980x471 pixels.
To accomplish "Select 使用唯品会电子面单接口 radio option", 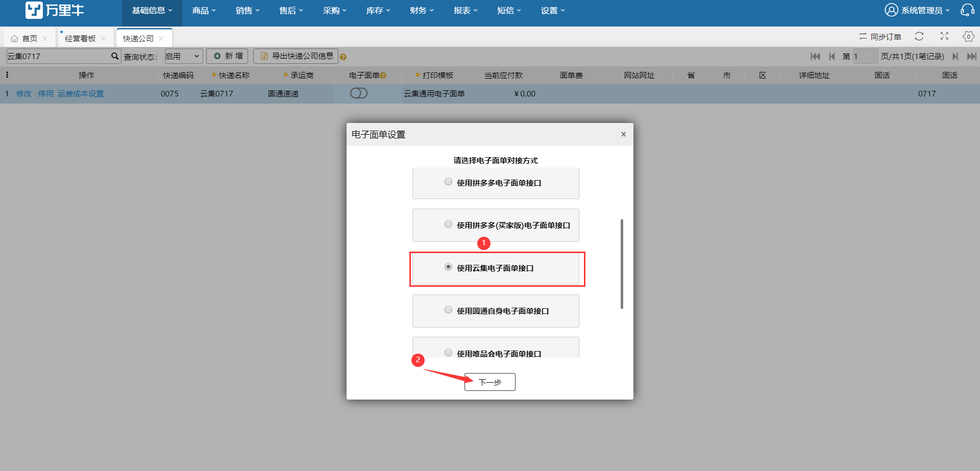I will (x=448, y=353).
